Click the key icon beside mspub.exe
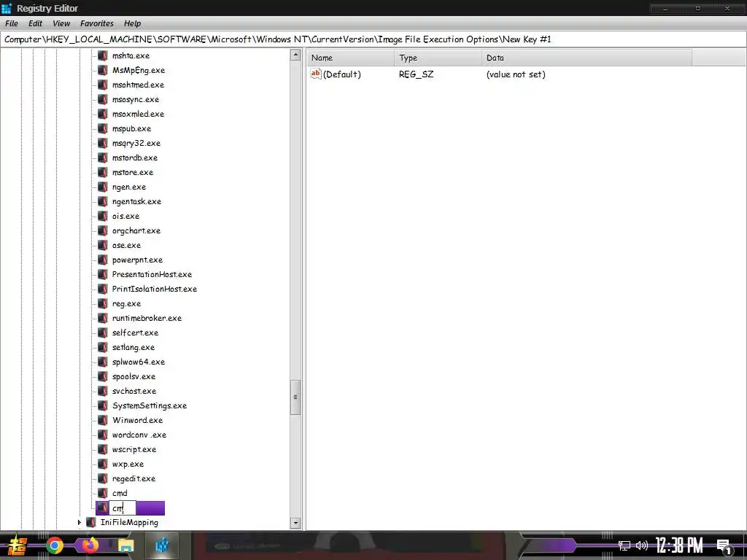Image resolution: width=747 pixels, height=560 pixels. coord(102,128)
